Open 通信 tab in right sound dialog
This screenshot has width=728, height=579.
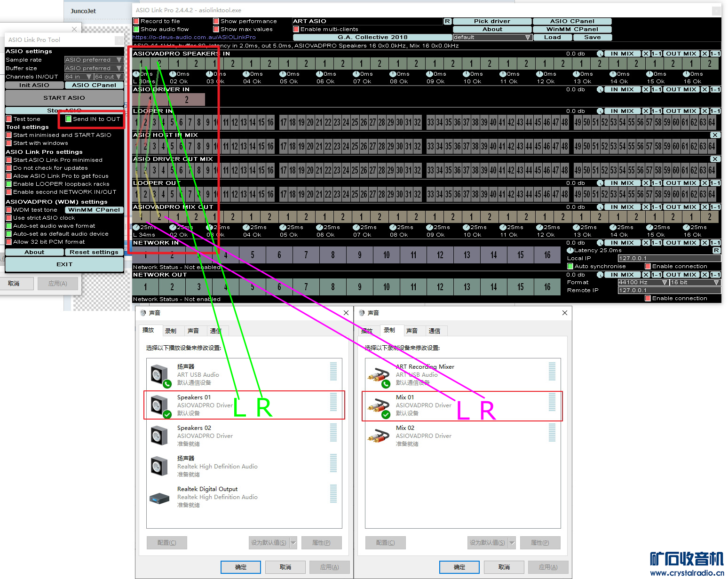[x=435, y=331]
